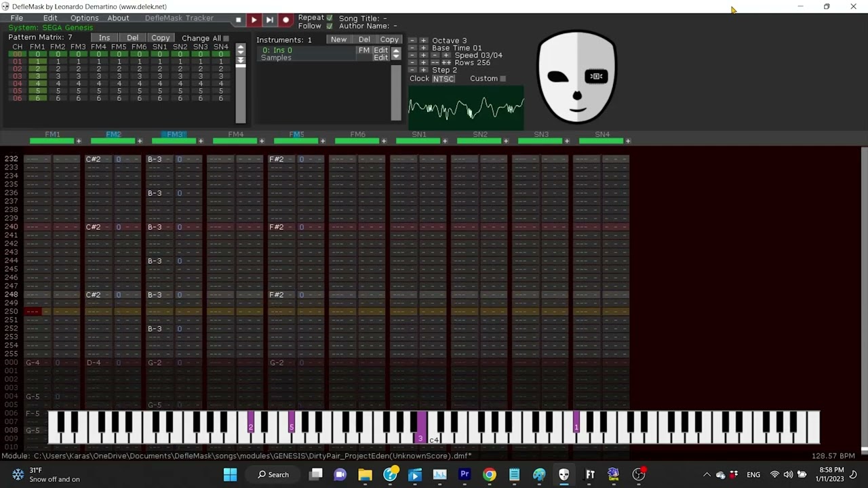868x488 pixels.
Task: Enable the Change All checkbox
Action: click(226, 39)
